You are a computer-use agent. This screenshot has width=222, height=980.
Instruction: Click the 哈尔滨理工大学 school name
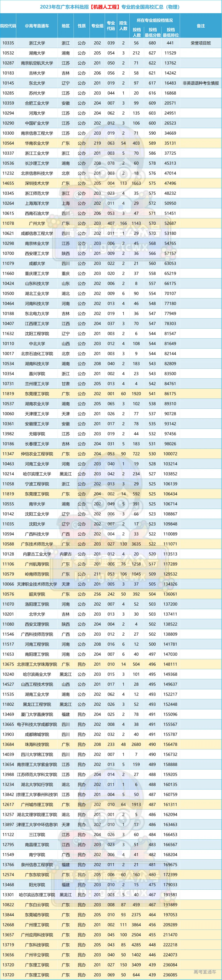(x=37, y=474)
